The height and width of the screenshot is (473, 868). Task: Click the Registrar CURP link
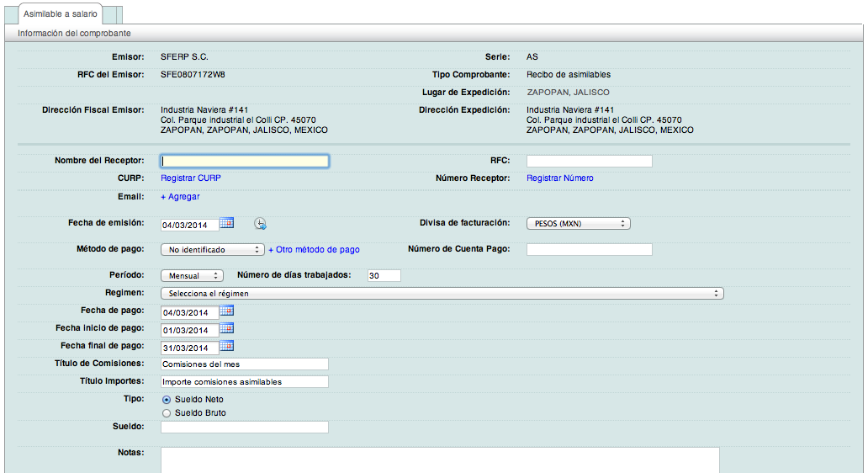pos(191,178)
